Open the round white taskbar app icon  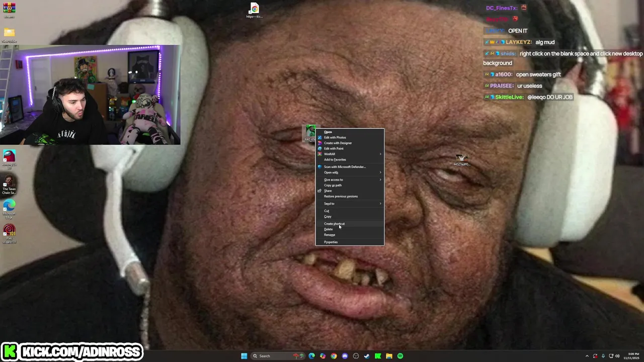[x=356, y=356]
